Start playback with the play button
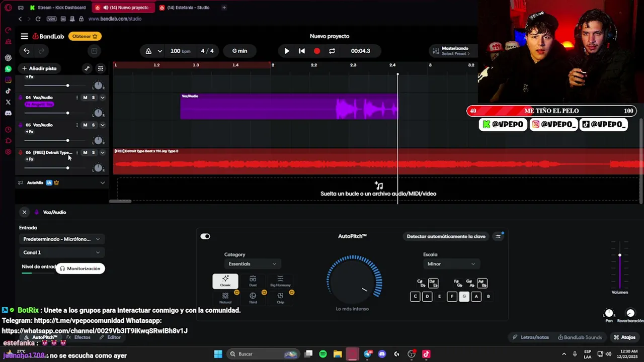Viewport: 644px width, 362px height. point(287,51)
